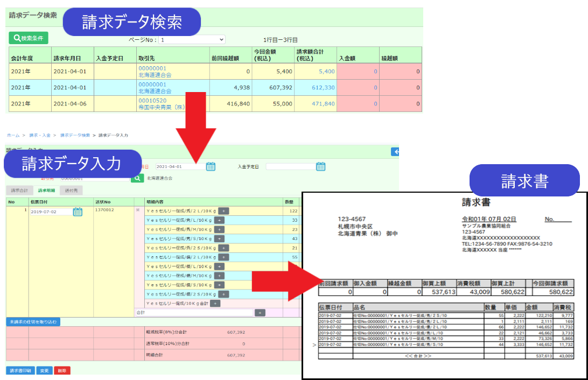Screen dimensions: 588x380
Task: Open calendar picker beside 2021-04-01 billing date
Action: pos(211,166)
